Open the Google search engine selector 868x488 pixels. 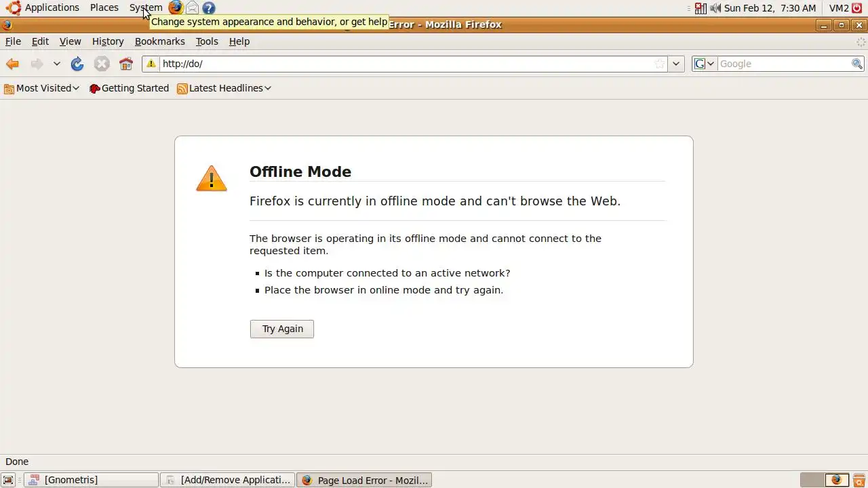(x=705, y=64)
